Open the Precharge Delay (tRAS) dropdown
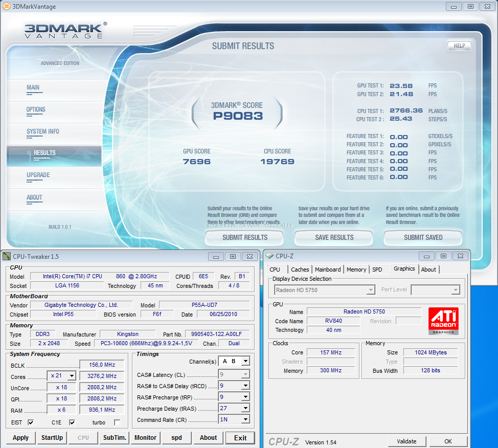 [x=245, y=408]
